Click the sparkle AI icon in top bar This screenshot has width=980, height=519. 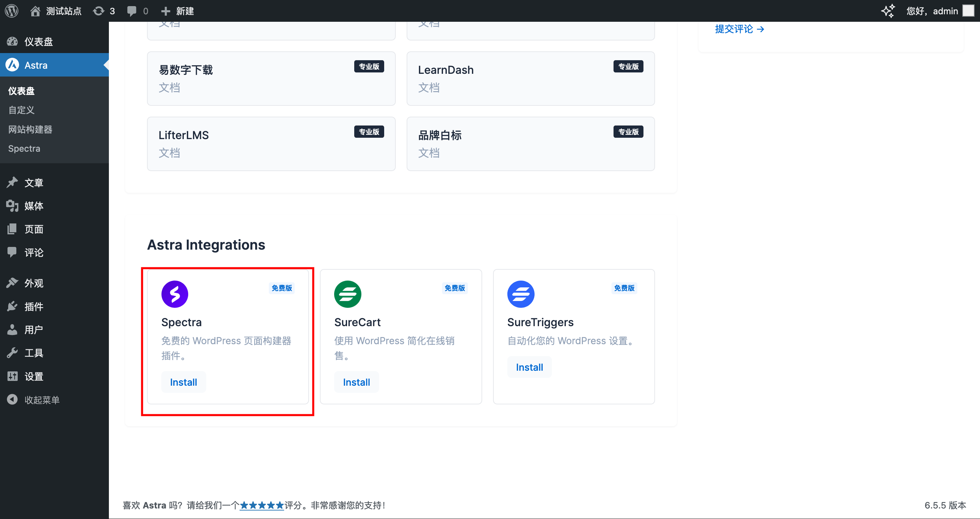[x=888, y=11]
